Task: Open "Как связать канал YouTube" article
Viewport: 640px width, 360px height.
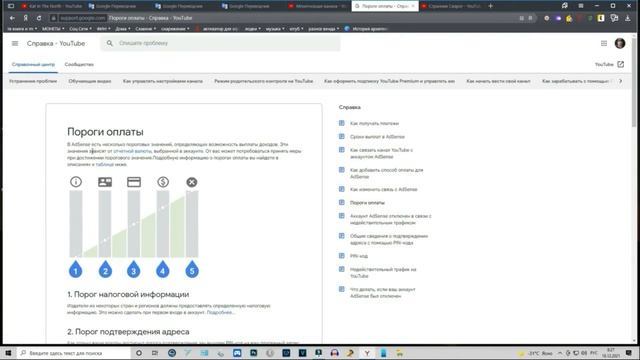Action: (381, 153)
